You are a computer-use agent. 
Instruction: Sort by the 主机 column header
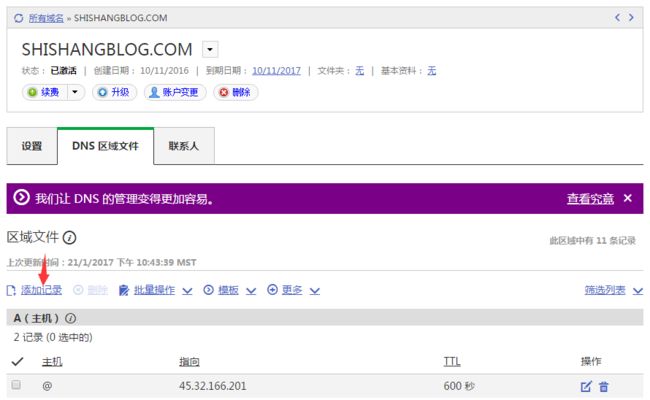[52, 362]
